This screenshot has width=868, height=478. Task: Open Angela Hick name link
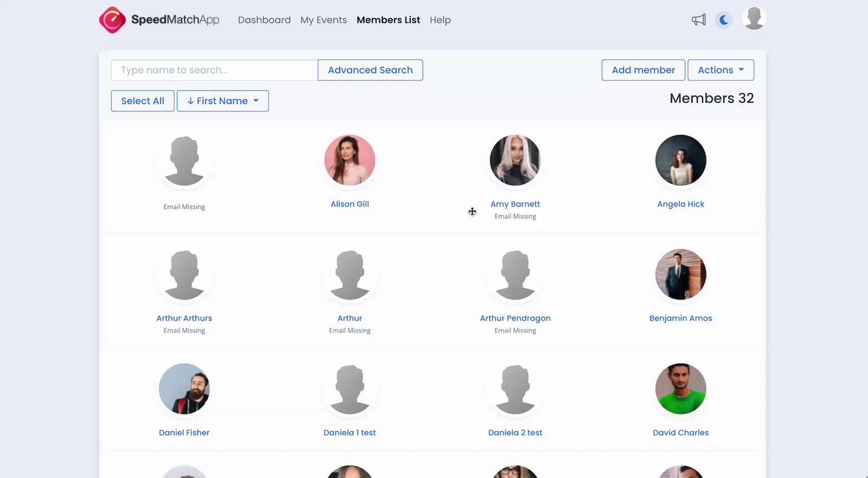click(x=681, y=204)
